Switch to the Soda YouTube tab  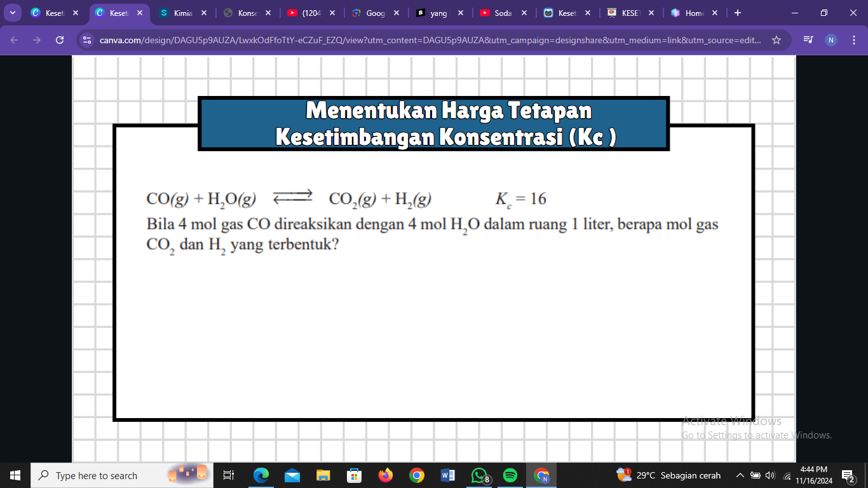[505, 13]
